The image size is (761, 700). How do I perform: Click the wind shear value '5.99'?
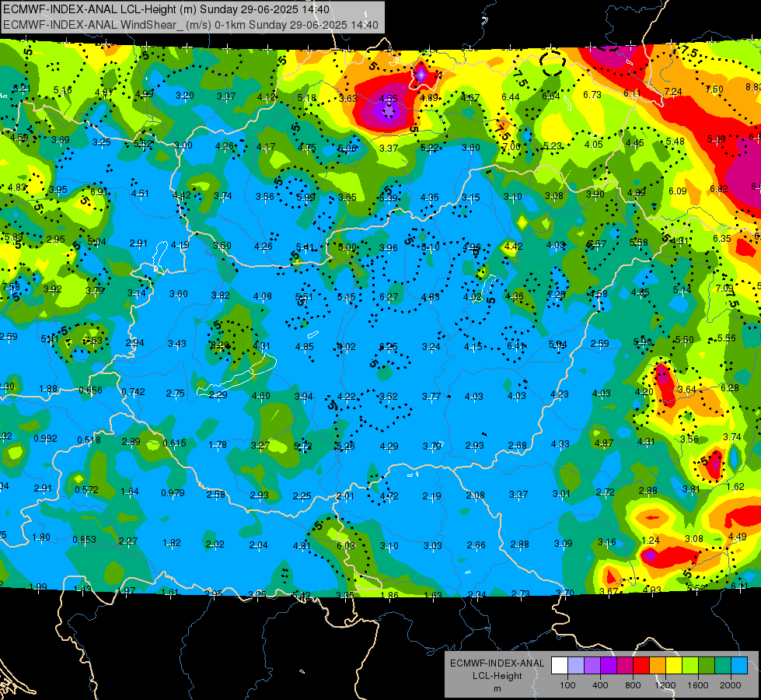[305, 198]
